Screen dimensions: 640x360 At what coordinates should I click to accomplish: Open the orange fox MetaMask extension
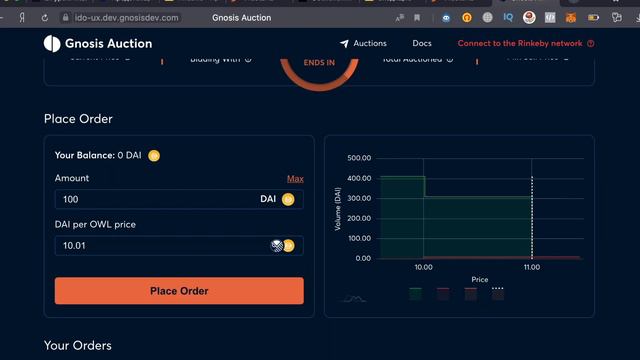point(571,18)
